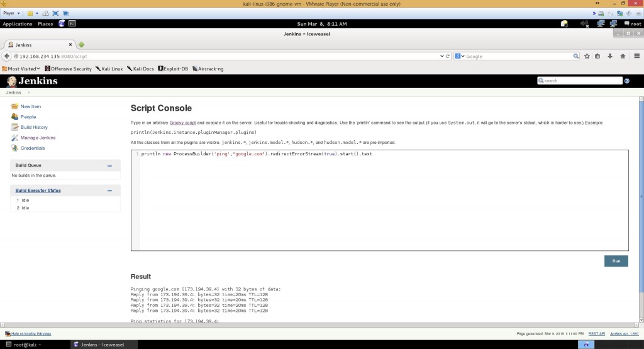Click VMware unity mode icon
The image size is (644, 349).
click(65, 13)
